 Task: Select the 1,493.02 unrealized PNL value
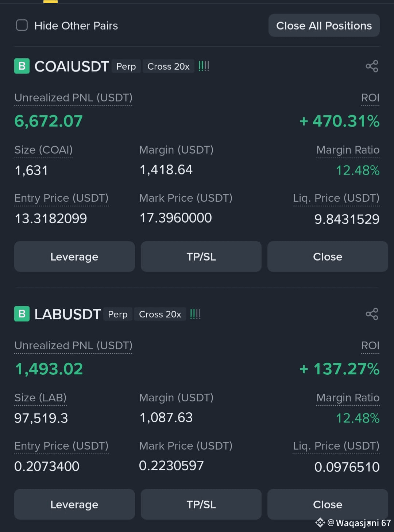point(49,369)
